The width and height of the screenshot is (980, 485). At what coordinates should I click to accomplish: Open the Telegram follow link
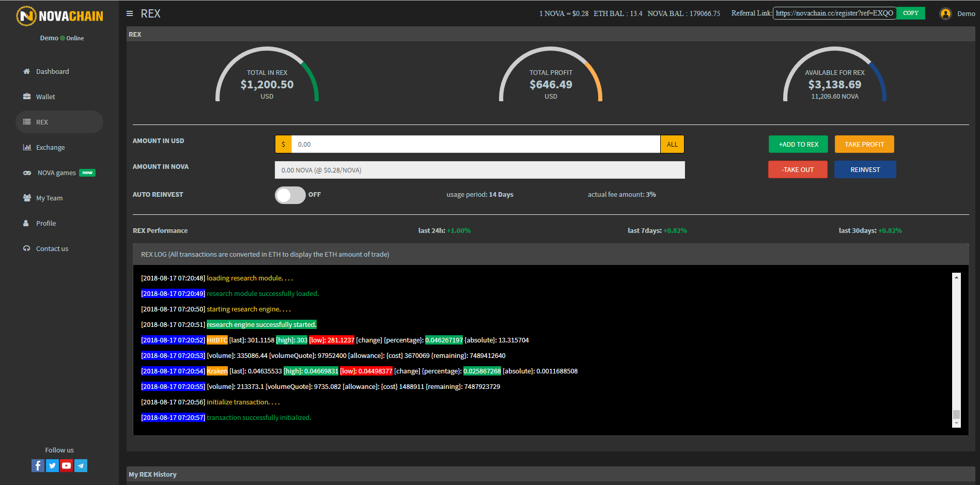point(81,465)
